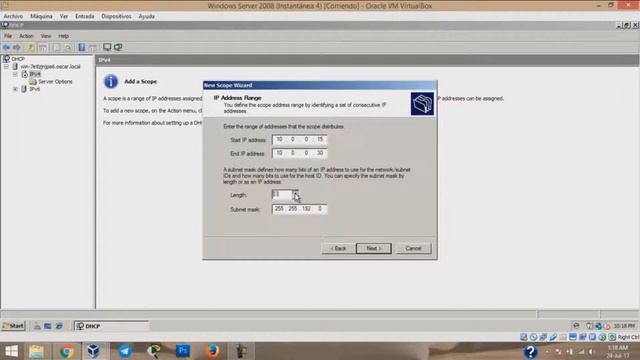Open Chrome from host taskbar
This screenshot has width=640, height=360.
tap(66, 351)
